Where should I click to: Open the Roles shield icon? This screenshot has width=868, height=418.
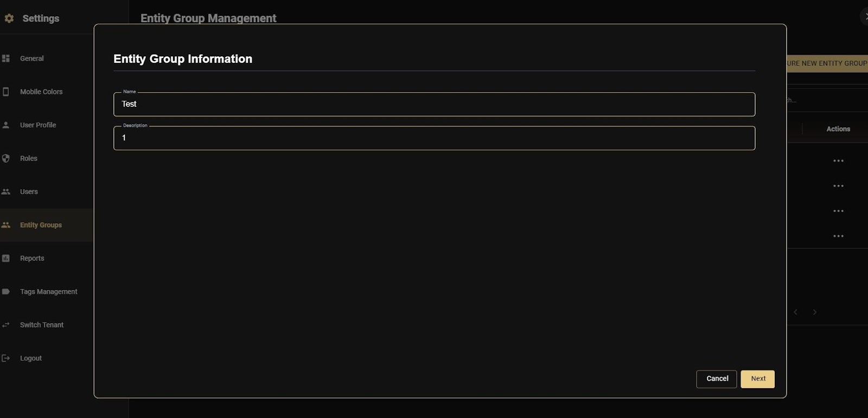pos(6,158)
